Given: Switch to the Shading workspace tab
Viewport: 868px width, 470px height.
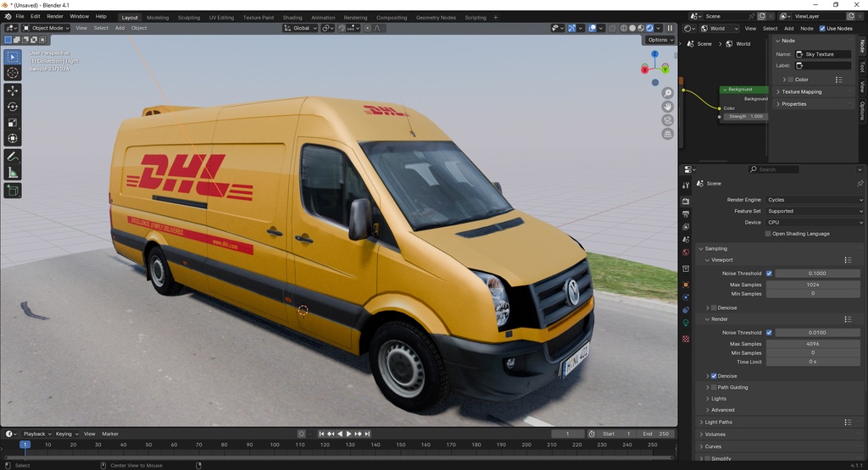Looking at the screenshot, I should coord(292,17).
